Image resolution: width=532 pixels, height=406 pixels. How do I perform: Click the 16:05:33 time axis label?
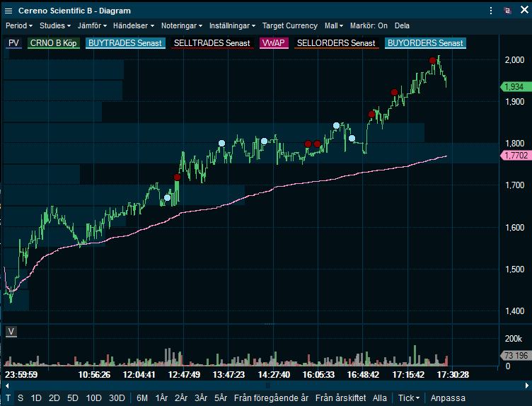coord(318,374)
